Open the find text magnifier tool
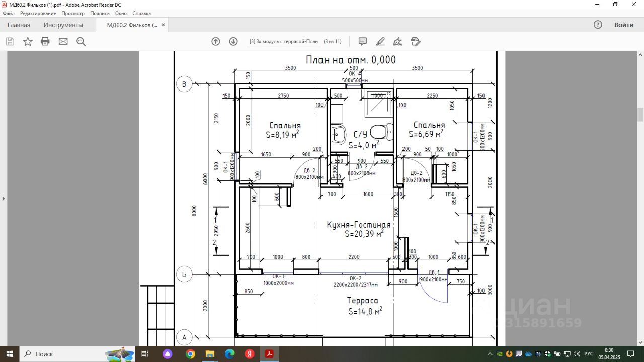The image size is (644, 362). 81,42
